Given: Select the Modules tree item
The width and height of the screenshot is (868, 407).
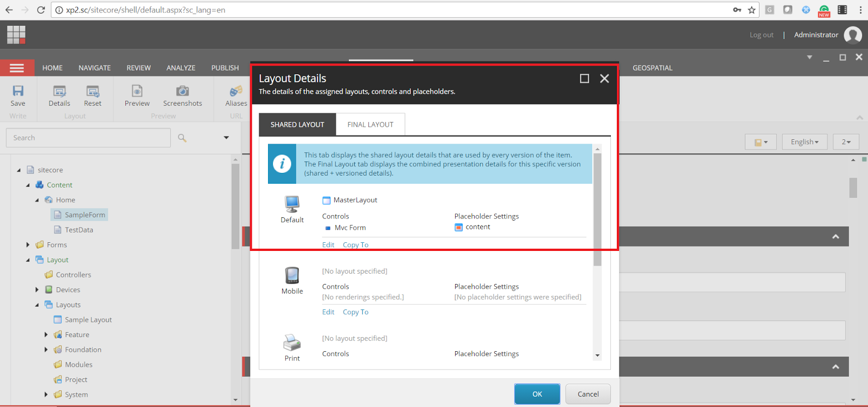Looking at the screenshot, I should (73, 365).
